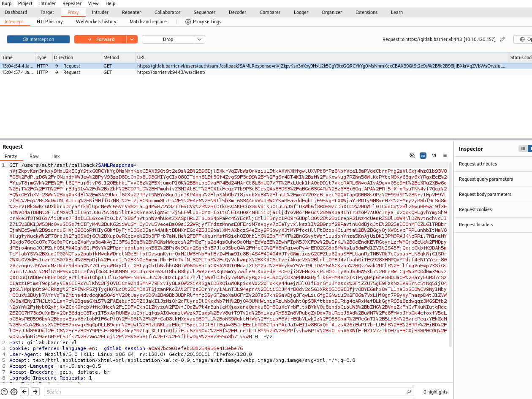Select the gitlab saml callback request row
The width and height of the screenshot is (532, 399).
[266, 66]
